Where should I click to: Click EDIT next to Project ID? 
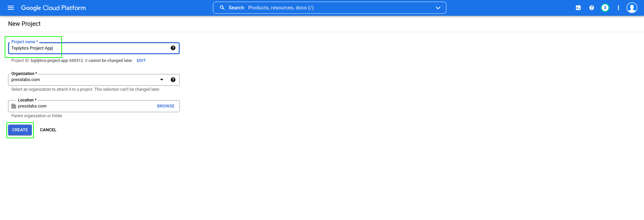click(x=141, y=61)
